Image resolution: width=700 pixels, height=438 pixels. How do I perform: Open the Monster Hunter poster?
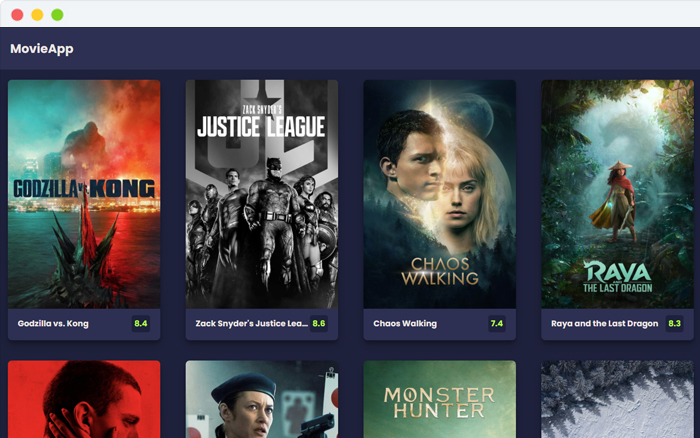coord(440,399)
